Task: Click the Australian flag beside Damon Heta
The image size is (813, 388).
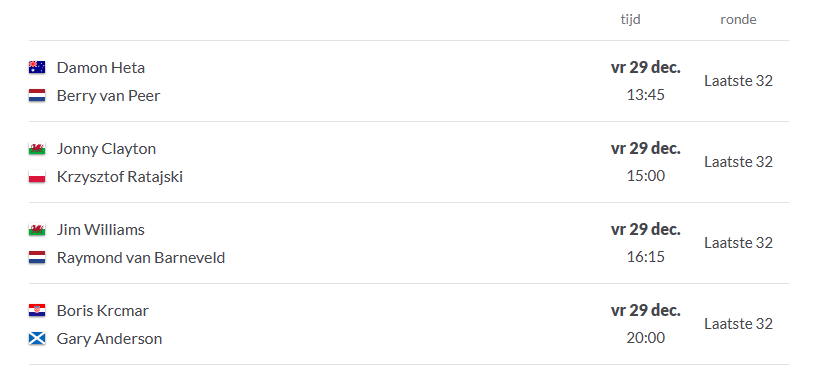Action: click(x=37, y=67)
